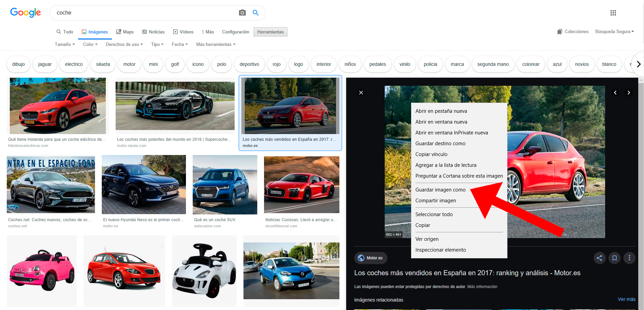644x310 pixels.
Task: Save image using the bookmark icon
Action: 614,258
